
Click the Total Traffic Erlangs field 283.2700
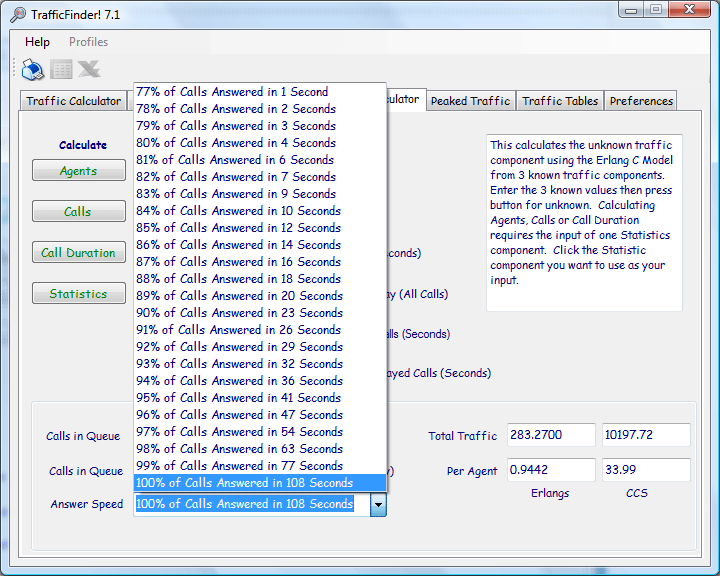[551, 435]
